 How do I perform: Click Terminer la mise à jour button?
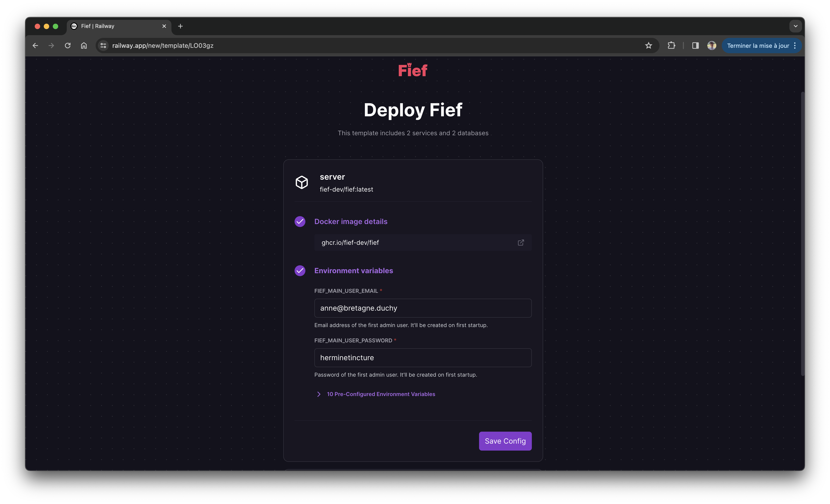click(x=758, y=46)
